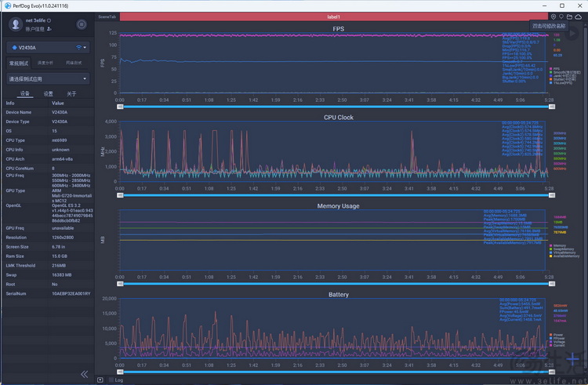Viewport: 588px width, 385px height.
Task: Toggle Current series in Battery legend
Action: point(557,345)
